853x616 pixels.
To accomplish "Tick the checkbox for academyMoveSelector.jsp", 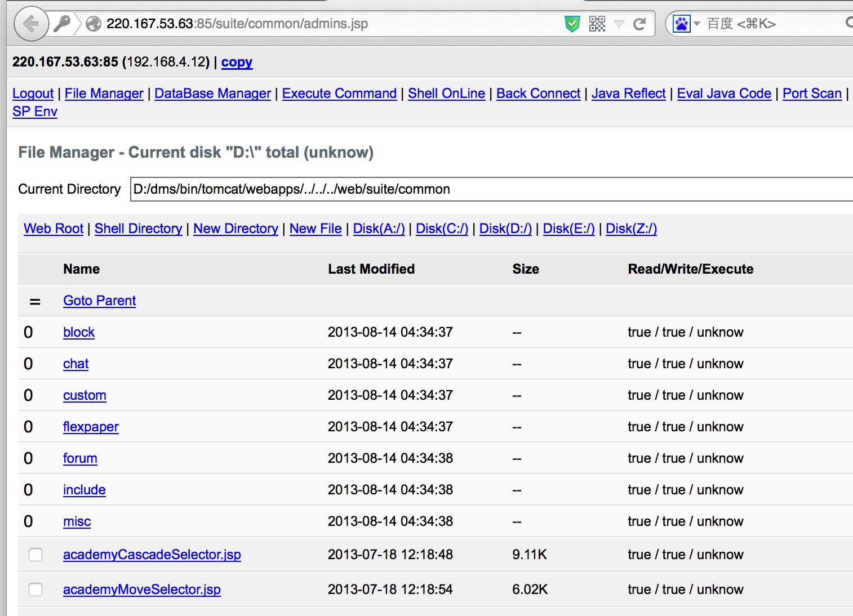I will click(35, 590).
